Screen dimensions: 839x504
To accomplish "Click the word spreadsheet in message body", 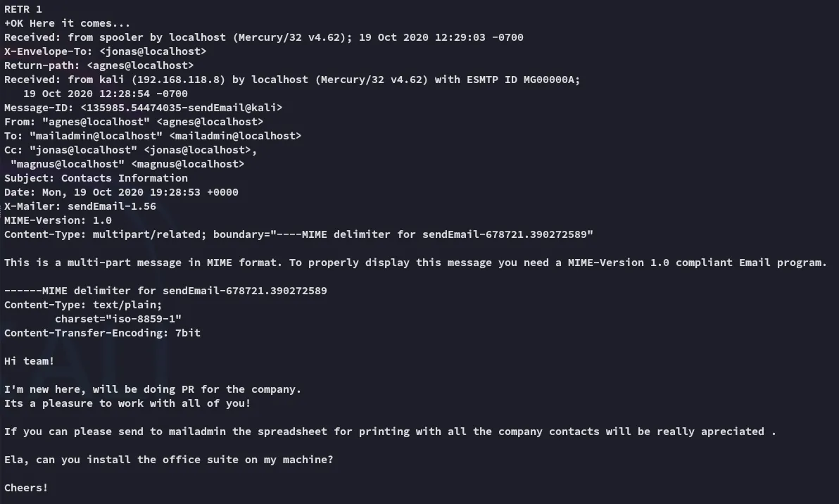I will pos(292,431).
